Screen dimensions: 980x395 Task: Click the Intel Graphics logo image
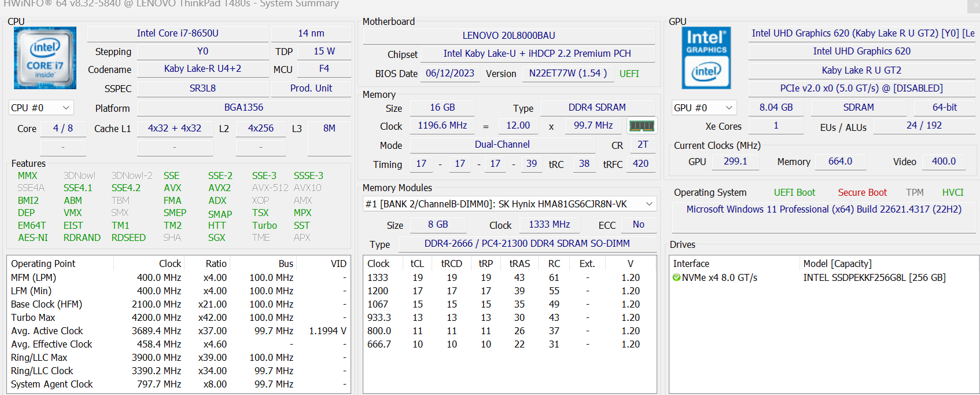(706, 58)
